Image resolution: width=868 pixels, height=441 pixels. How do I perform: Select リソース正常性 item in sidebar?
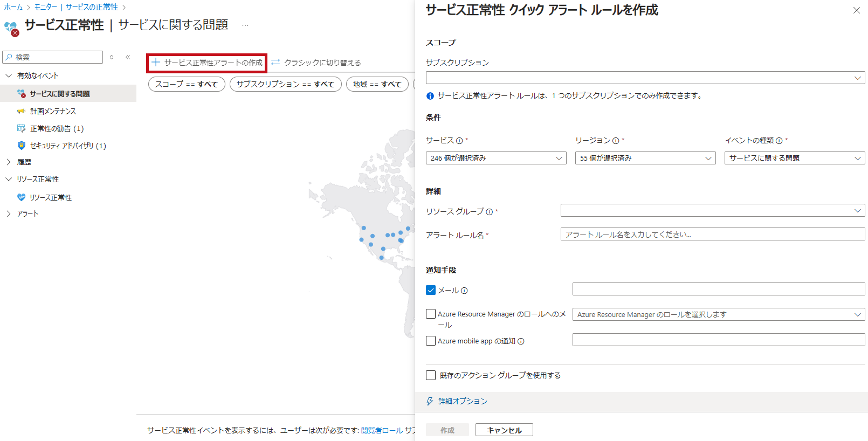coord(68,197)
